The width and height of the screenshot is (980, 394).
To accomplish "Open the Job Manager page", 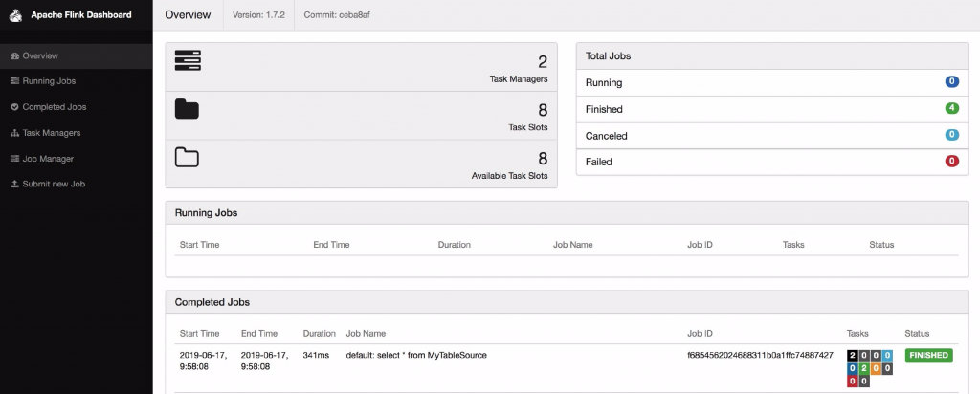I will click(77, 159).
